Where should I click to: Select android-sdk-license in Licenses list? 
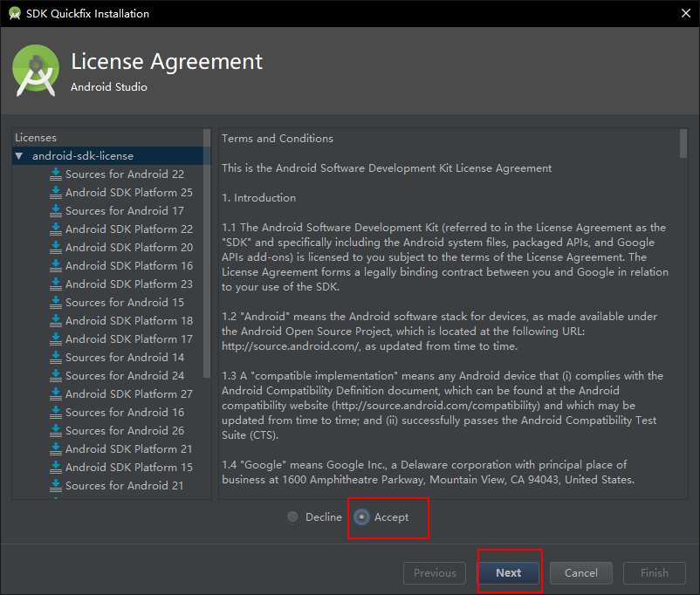(x=83, y=156)
